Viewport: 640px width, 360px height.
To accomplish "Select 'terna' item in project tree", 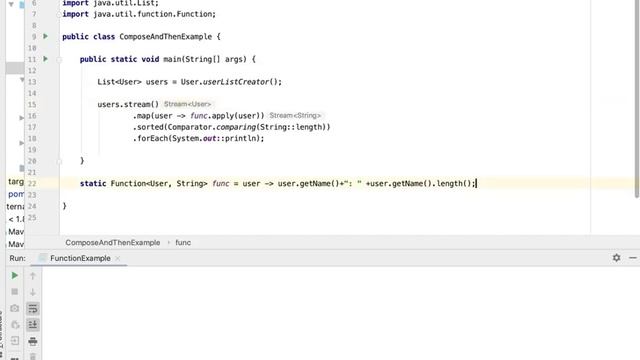I will [15, 207].
